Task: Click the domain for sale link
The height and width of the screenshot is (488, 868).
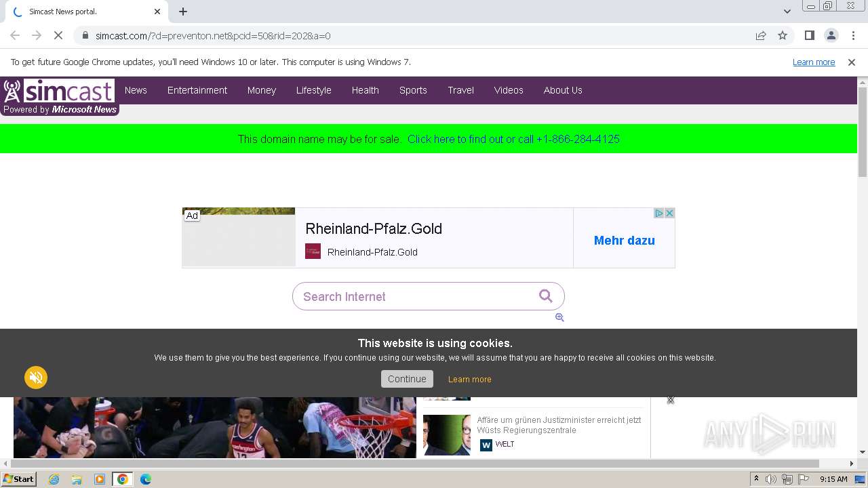Action: coord(513,139)
